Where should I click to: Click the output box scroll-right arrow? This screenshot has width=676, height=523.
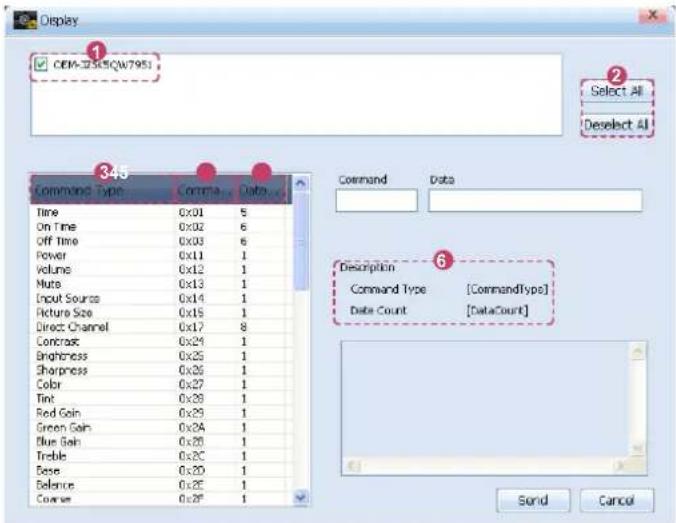pos(620,466)
